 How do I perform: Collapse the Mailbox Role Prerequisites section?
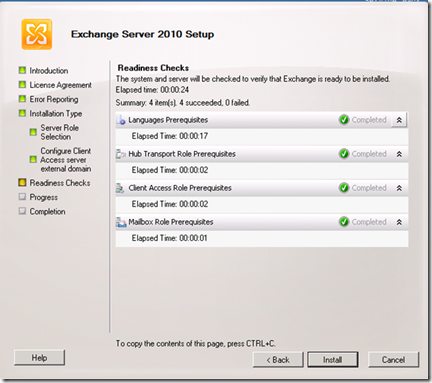pos(399,222)
